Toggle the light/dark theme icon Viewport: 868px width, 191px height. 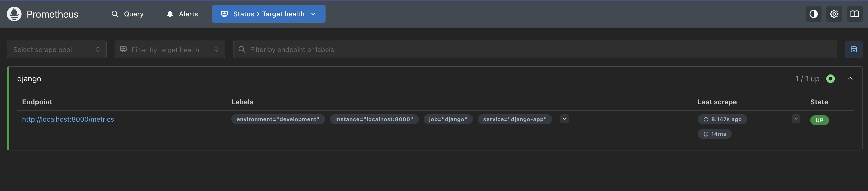pos(813,14)
